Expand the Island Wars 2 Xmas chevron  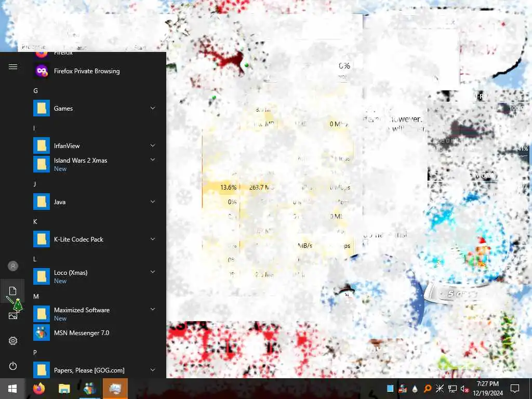153,160
